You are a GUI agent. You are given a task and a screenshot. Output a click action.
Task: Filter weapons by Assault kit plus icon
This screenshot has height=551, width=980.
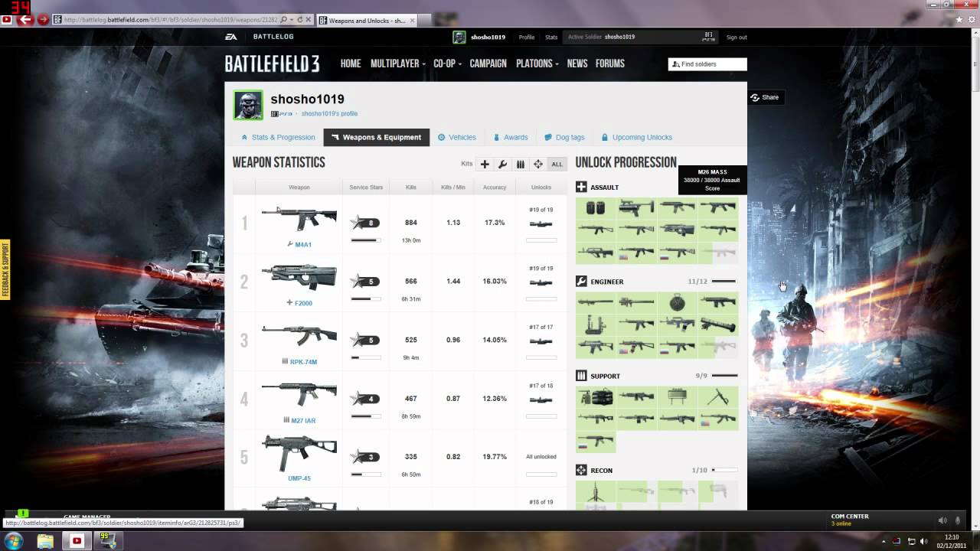coord(485,164)
